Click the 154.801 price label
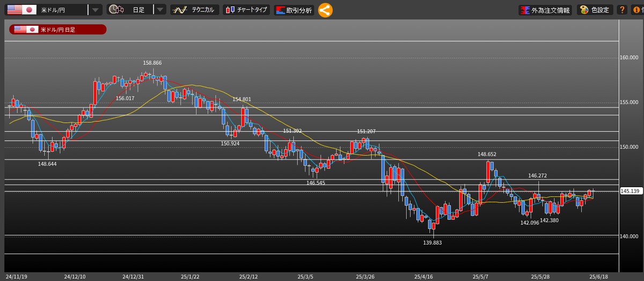 tap(241, 99)
